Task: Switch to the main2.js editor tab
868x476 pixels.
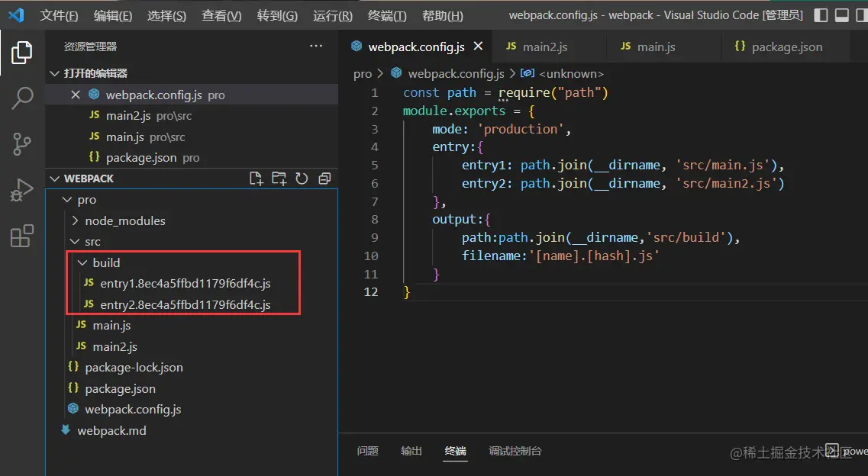Action: pos(548,47)
